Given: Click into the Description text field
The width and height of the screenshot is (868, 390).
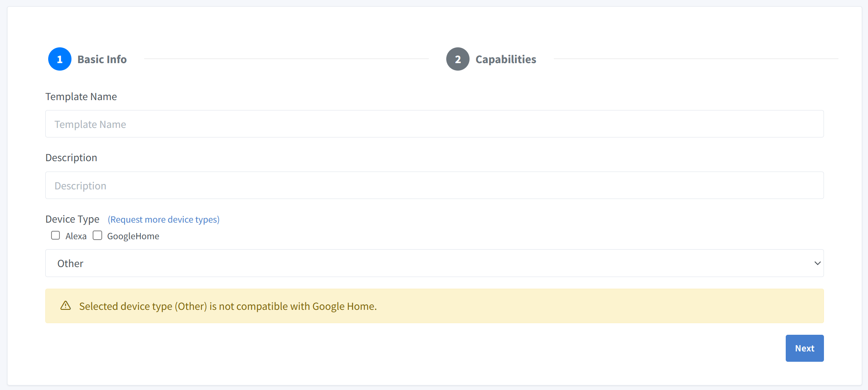Looking at the screenshot, I should coord(434,186).
